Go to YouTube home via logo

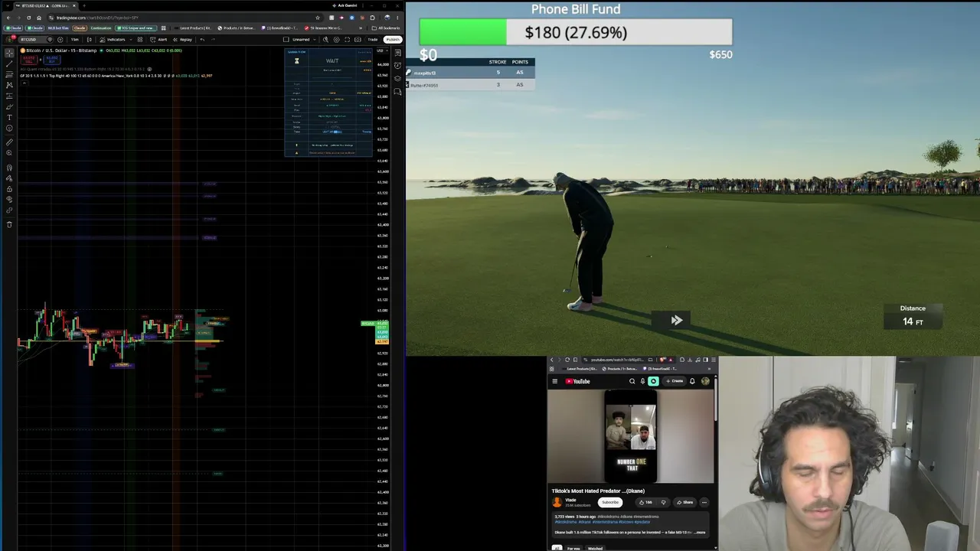click(578, 381)
